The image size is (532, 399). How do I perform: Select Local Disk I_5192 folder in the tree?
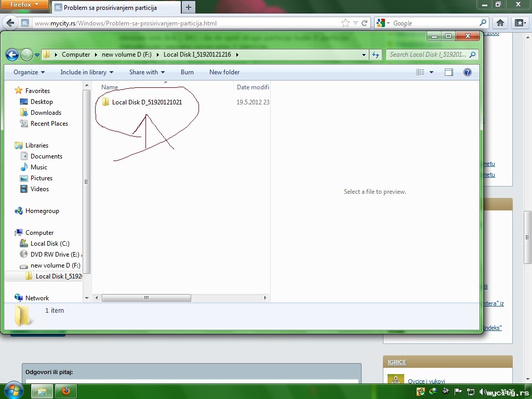coord(44,276)
